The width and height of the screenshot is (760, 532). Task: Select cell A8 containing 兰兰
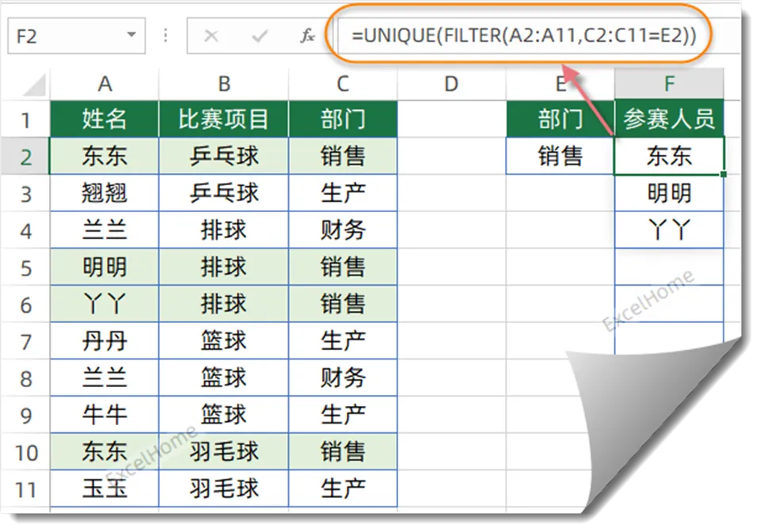coord(104,378)
